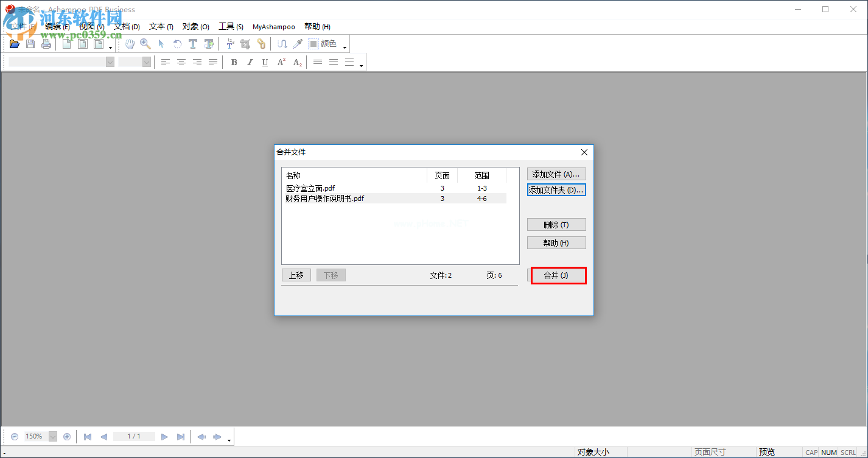Click the 删除 (T) button

point(556,225)
